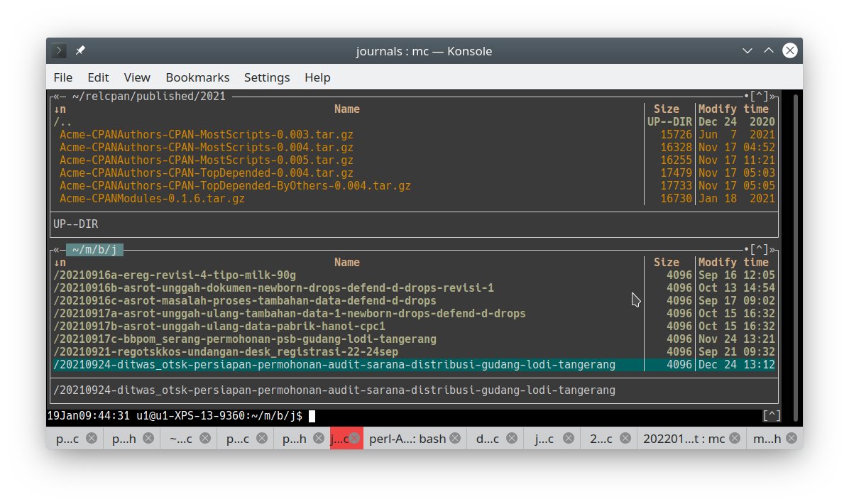
Task: Select directory 20210916b-asrot-unggah-dokumen-newborn-drops
Action: pyautogui.click(x=273, y=288)
